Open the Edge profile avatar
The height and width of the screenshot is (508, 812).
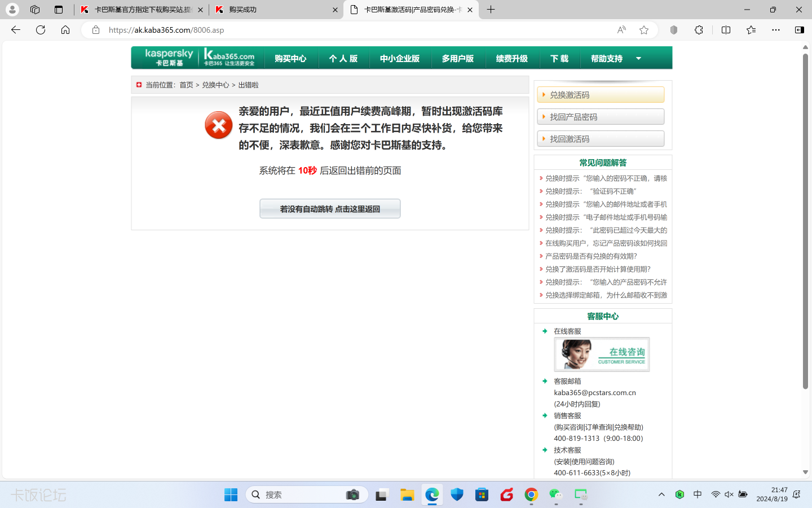coord(12,10)
